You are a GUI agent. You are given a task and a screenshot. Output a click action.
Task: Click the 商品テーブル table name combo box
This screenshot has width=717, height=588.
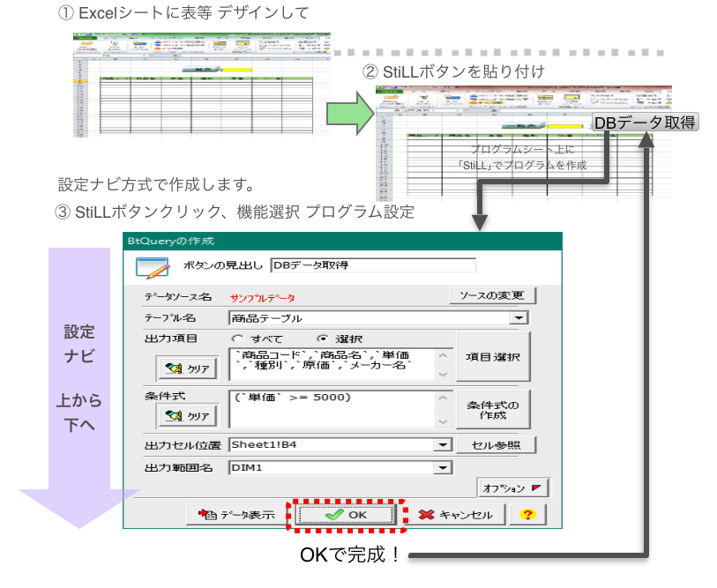[x=378, y=317]
